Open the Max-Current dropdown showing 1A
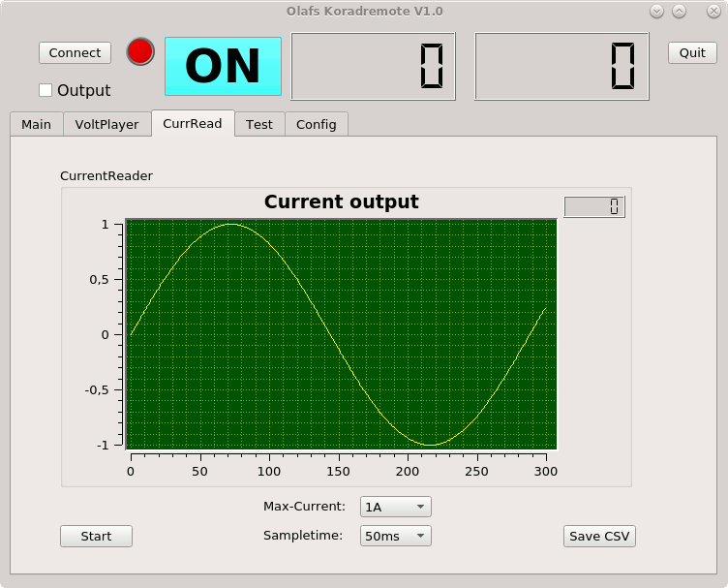 pos(396,507)
